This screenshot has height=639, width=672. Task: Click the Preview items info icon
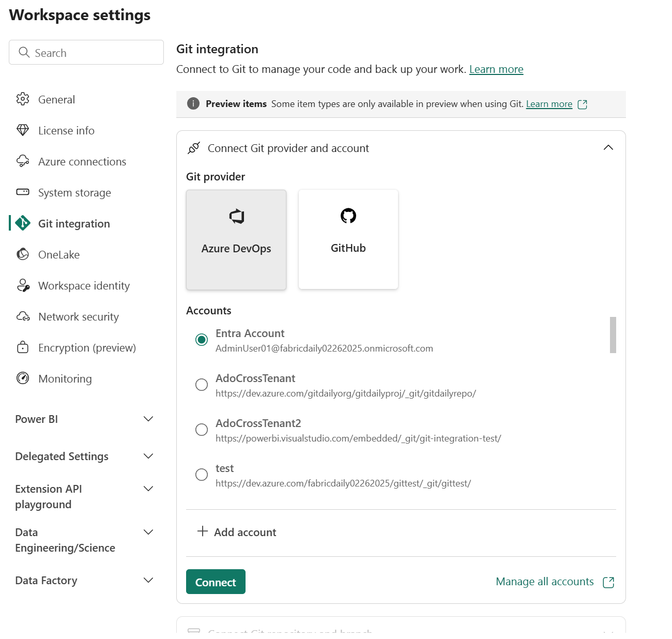[x=193, y=103]
